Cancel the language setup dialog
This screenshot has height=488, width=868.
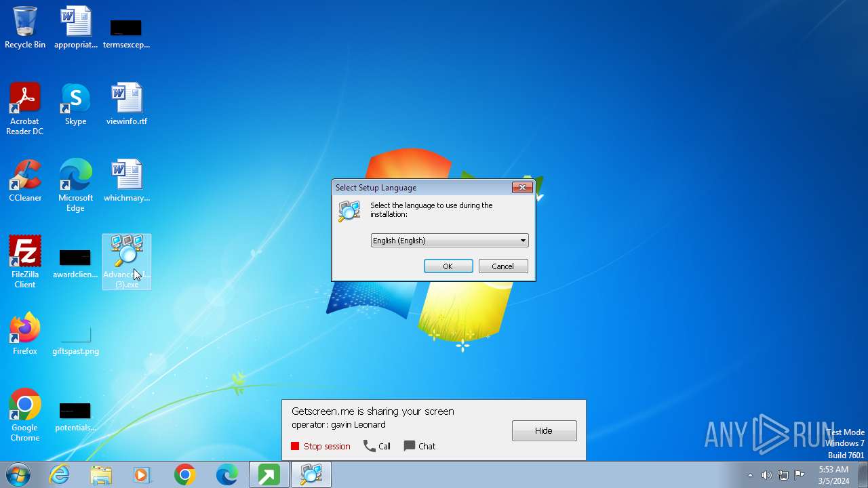503,266
